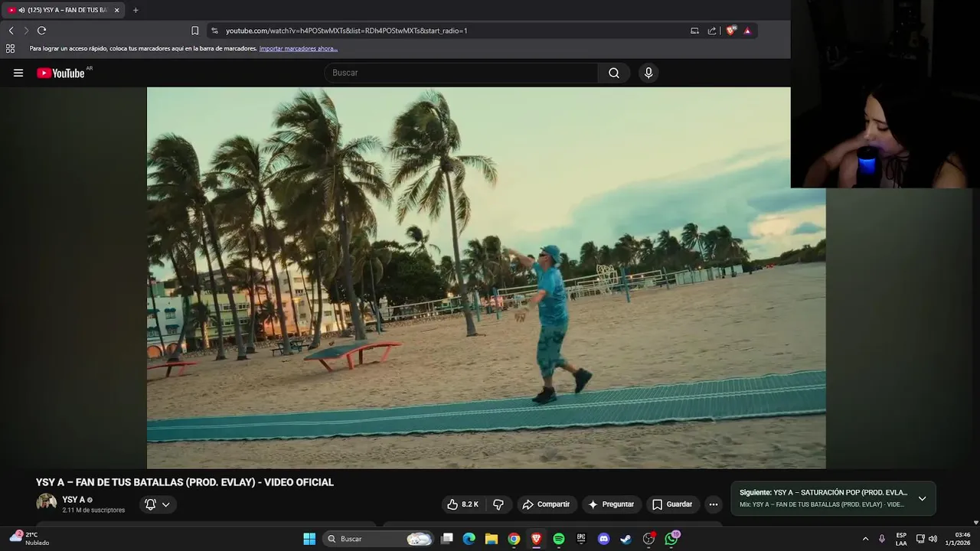This screenshot has width=980, height=551.
Task: Open the volume speaker tray icon
Action: pos(933,539)
